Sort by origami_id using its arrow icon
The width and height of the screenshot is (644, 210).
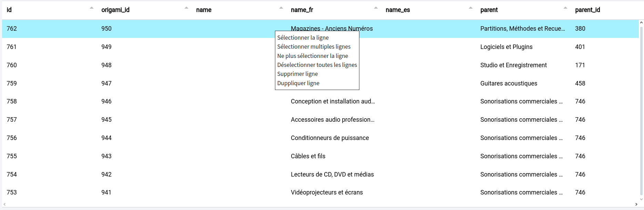(x=186, y=8)
